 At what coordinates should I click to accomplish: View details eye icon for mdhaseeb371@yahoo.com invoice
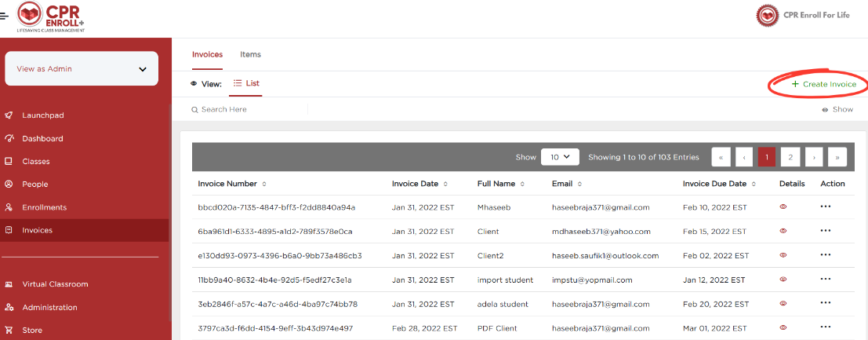pos(783,231)
